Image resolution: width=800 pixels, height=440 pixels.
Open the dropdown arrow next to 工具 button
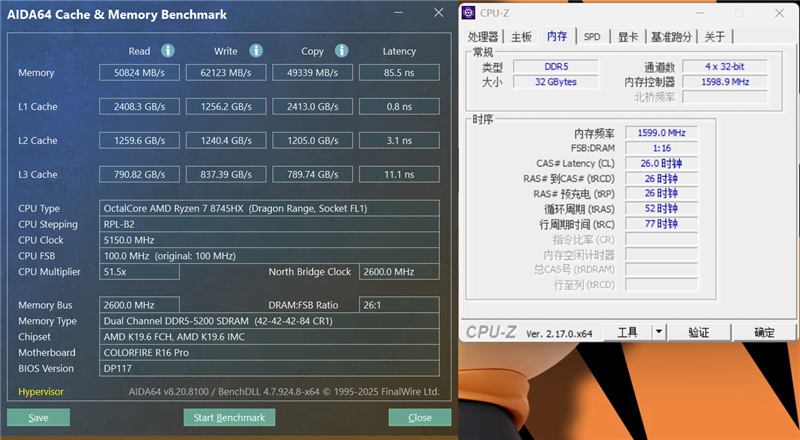[659, 332]
